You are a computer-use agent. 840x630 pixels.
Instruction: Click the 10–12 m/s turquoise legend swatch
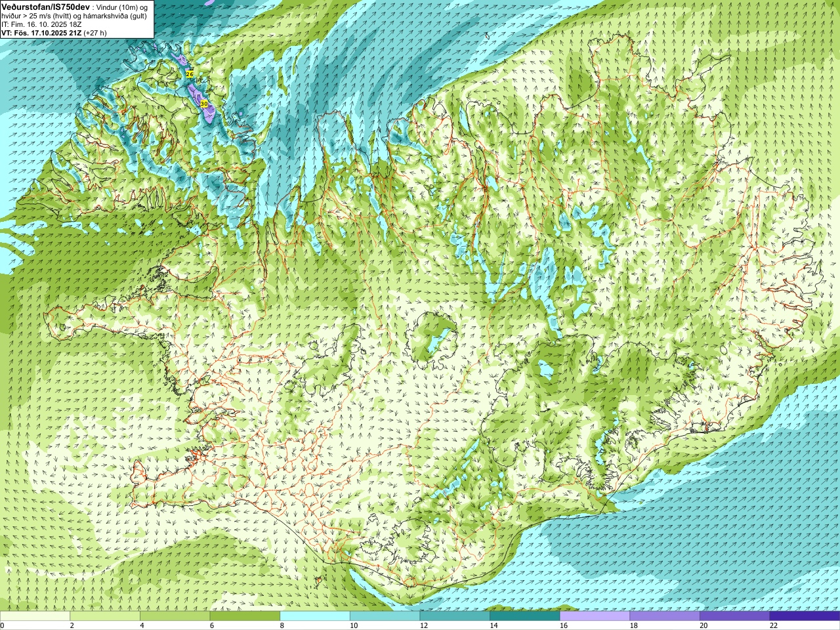coord(385,616)
